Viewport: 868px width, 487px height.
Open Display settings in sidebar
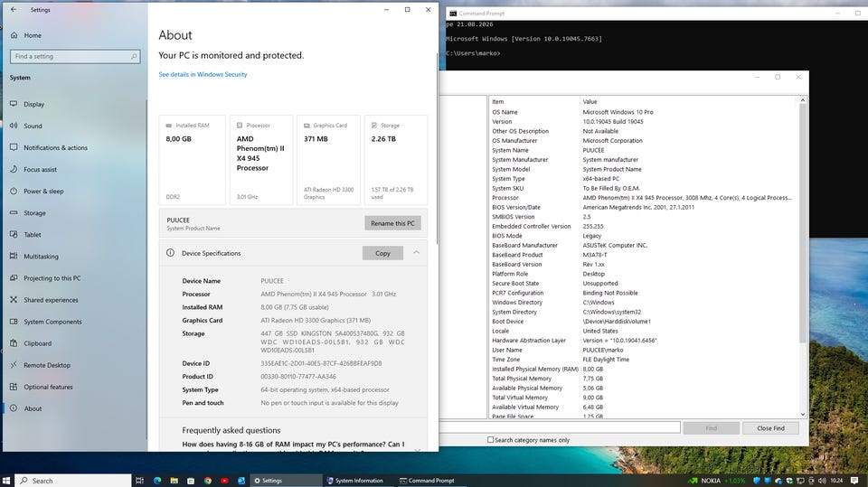[x=33, y=104]
